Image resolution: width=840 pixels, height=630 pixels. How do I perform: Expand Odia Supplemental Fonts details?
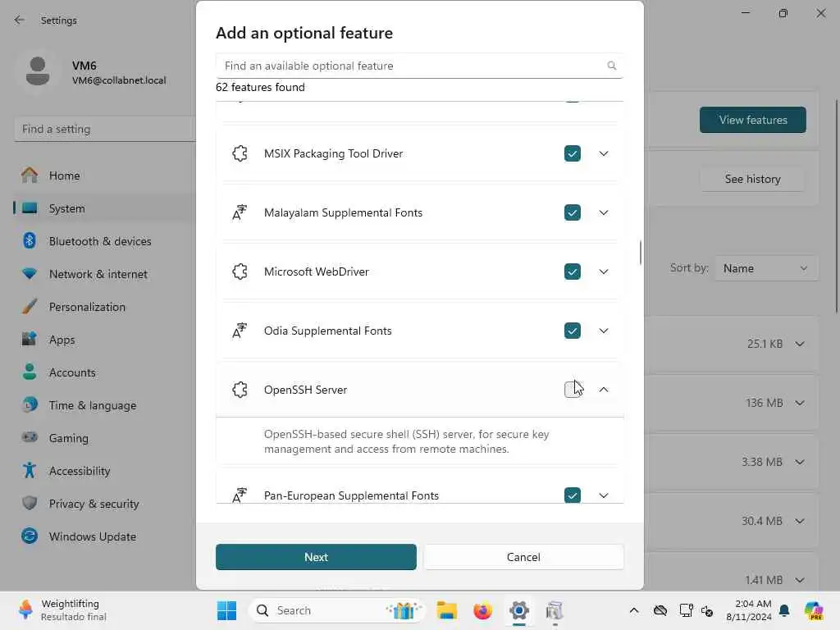click(604, 331)
